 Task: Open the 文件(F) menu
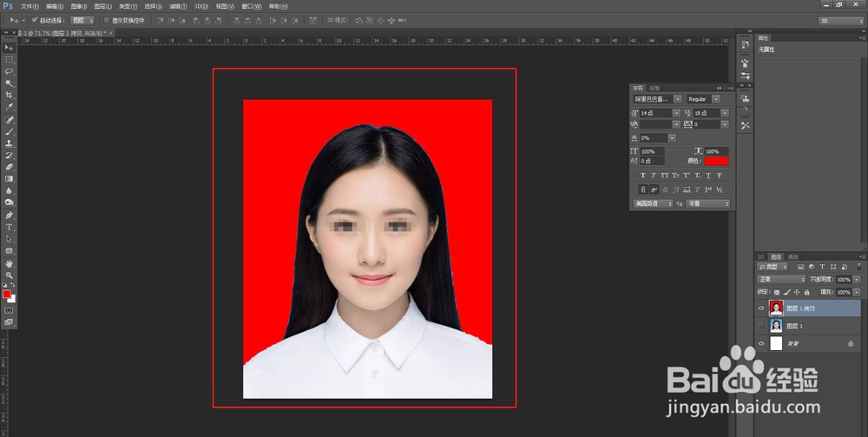tap(30, 7)
